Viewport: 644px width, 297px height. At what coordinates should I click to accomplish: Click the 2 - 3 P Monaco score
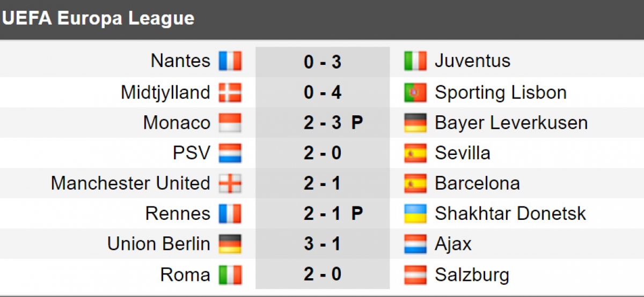[x=333, y=123]
